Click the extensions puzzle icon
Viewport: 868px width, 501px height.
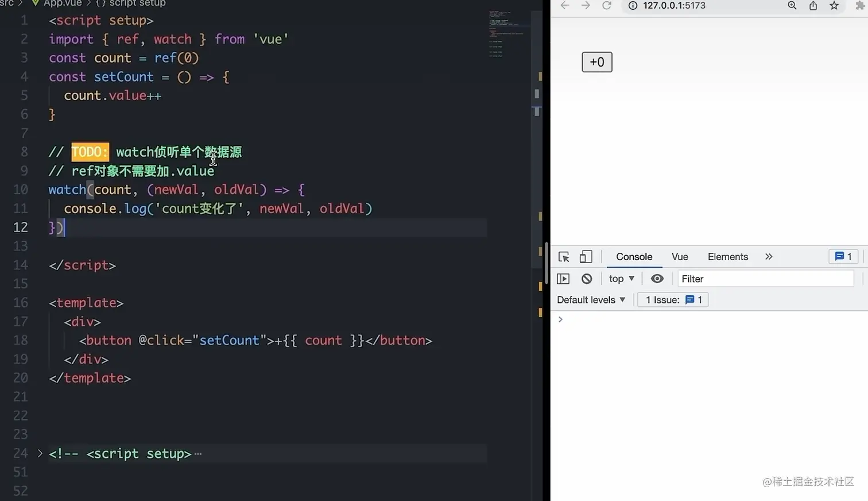click(x=861, y=6)
